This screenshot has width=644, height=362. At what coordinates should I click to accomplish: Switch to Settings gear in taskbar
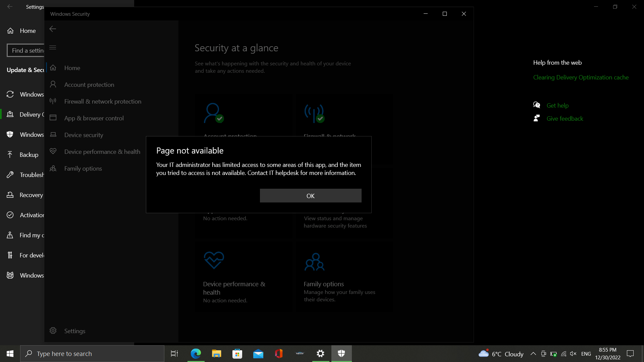(321, 354)
